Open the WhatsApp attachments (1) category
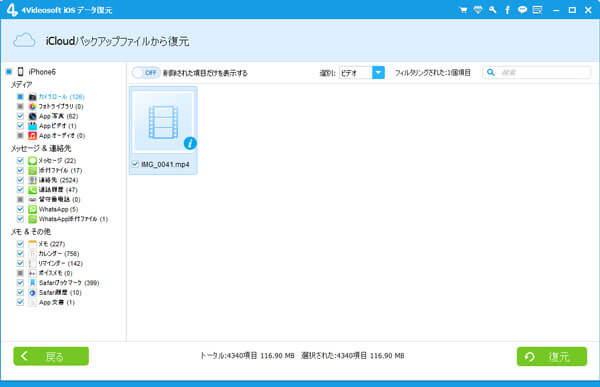The width and height of the screenshot is (600, 387). 73,219
